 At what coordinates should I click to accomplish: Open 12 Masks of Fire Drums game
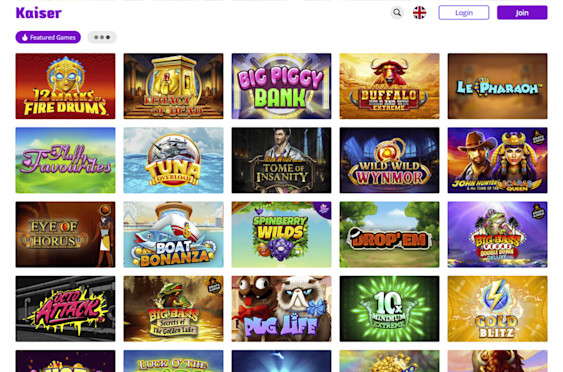click(x=65, y=86)
